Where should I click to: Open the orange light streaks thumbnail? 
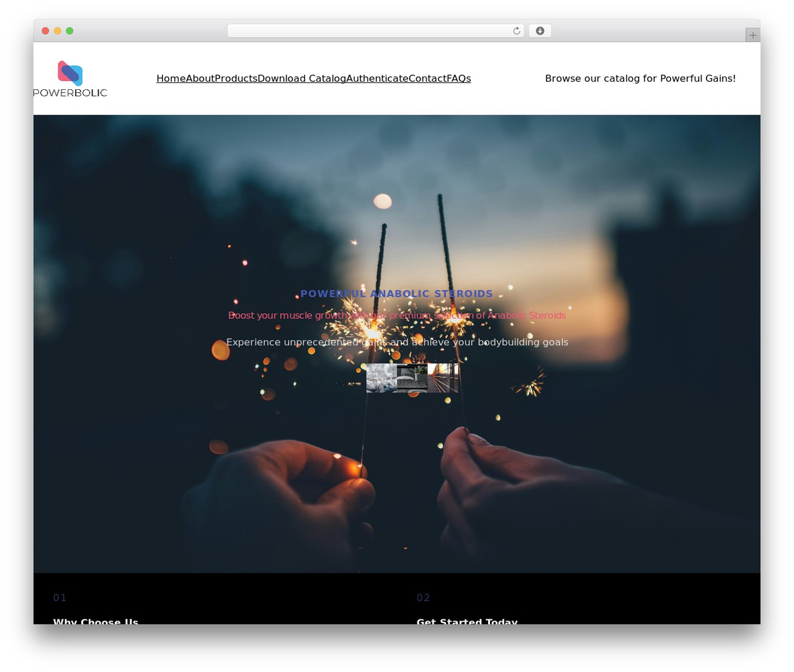(443, 378)
